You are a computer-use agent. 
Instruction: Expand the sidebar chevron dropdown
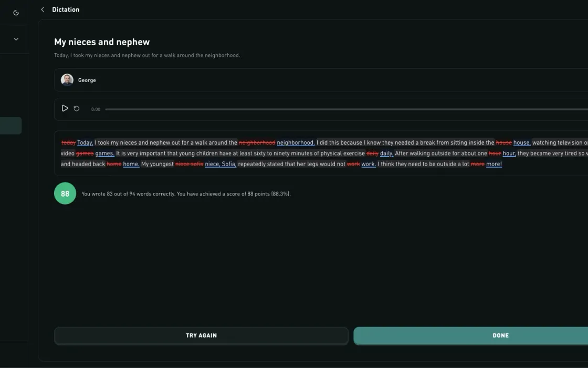point(16,39)
